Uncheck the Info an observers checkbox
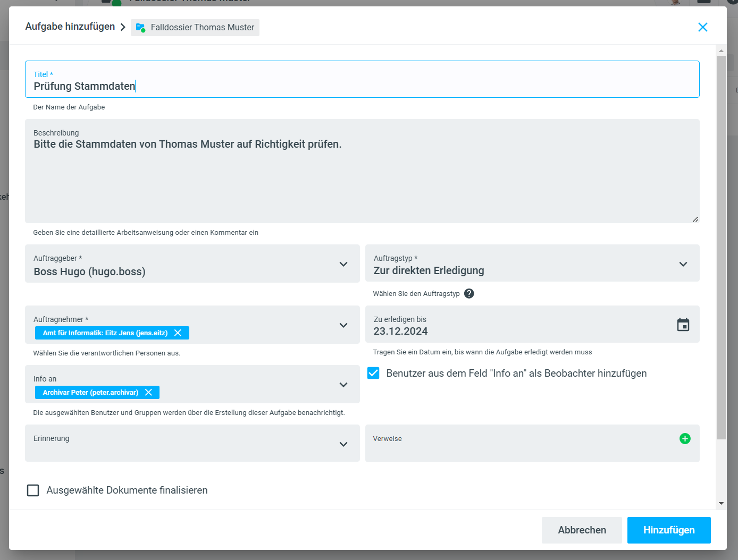738x560 pixels. point(373,373)
